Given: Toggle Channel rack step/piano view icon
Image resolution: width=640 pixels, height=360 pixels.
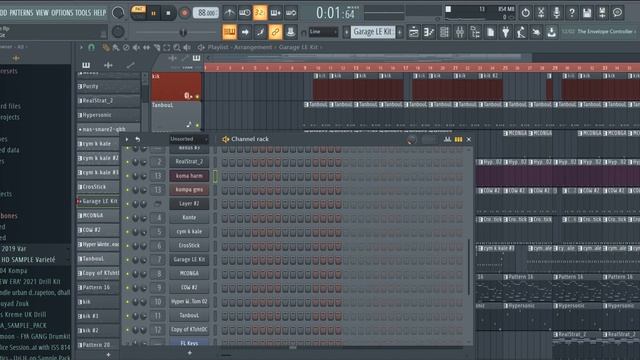Looking at the screenshot, I should point(458,140).
